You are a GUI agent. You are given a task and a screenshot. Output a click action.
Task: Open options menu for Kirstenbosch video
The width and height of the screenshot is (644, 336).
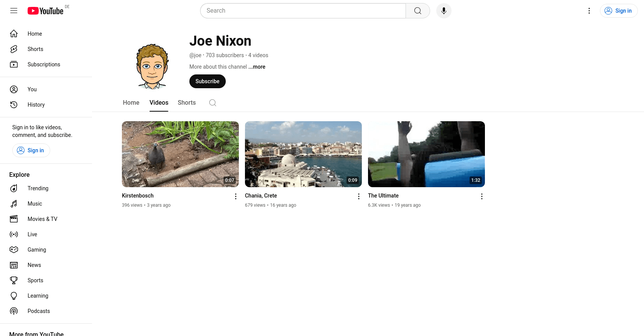tap(236, 196)
